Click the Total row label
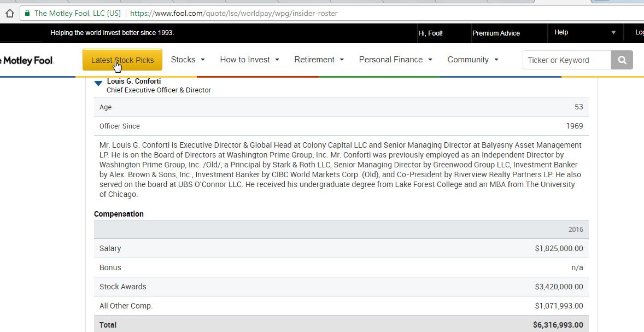Viewport: 644px width, 332px height. click(108, 324)
